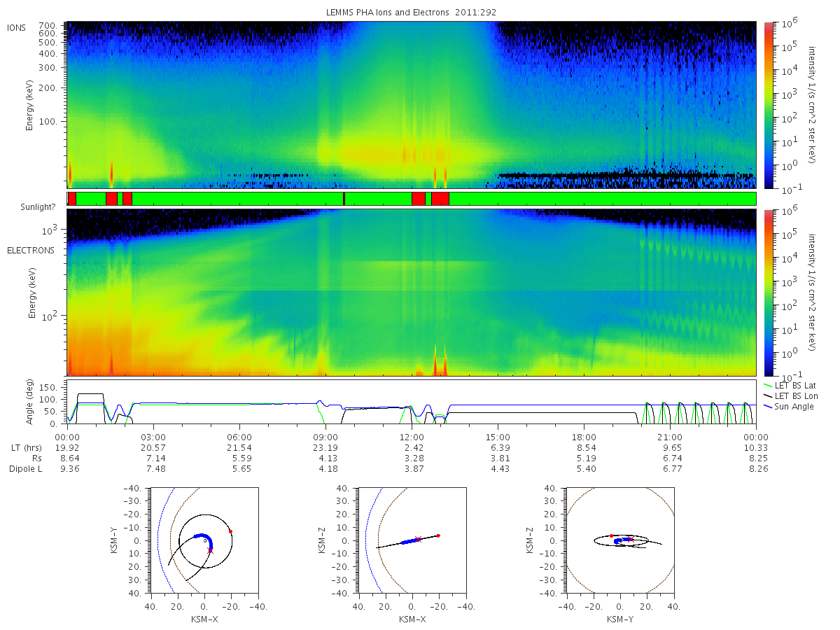This screenshot has height=630, width=840.
Task: Click the '03:00' time tick label
Action: 153,436
